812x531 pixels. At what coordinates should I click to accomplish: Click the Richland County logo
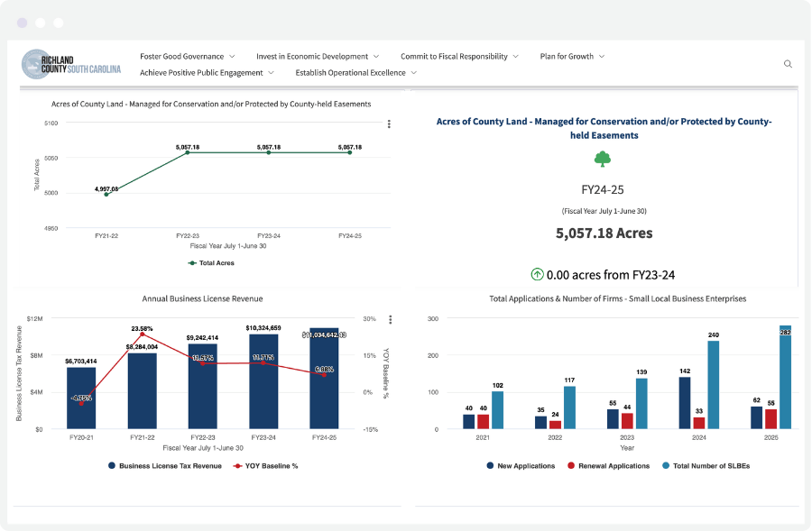70,64
